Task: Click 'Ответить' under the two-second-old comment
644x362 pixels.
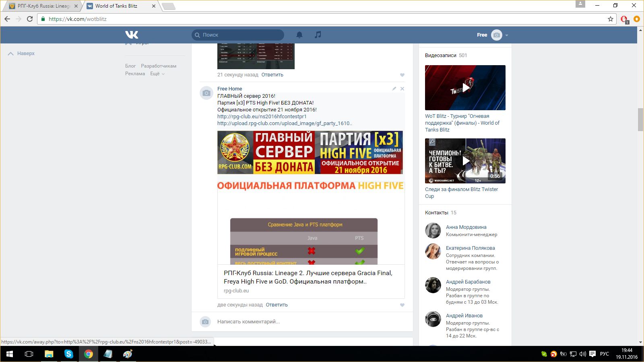Action: point(277,305)
